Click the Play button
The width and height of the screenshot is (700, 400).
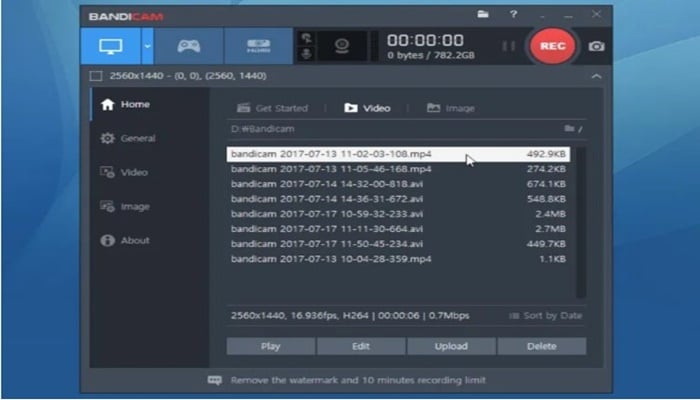271,346
